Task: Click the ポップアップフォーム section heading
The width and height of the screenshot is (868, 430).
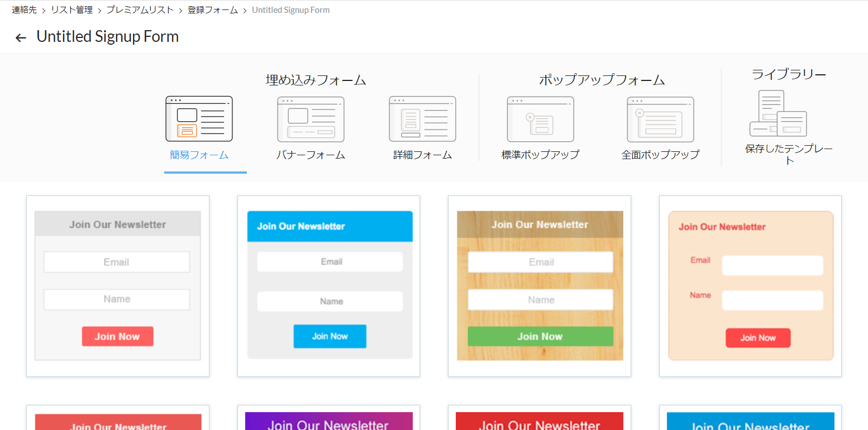Action: (602, 80)
